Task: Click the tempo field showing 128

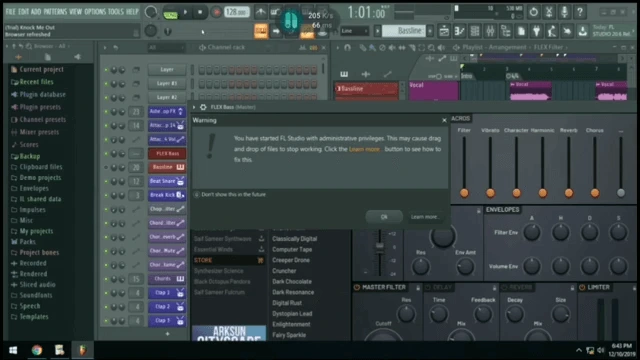Action: coord(236,12)
